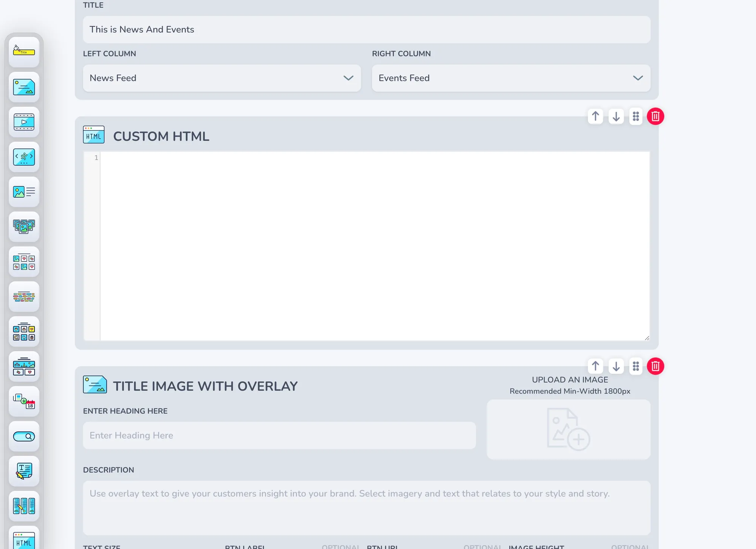Click the colorful tag cloud block icon
This screenshot has width=756, height=549.
[x=24, y=297]
